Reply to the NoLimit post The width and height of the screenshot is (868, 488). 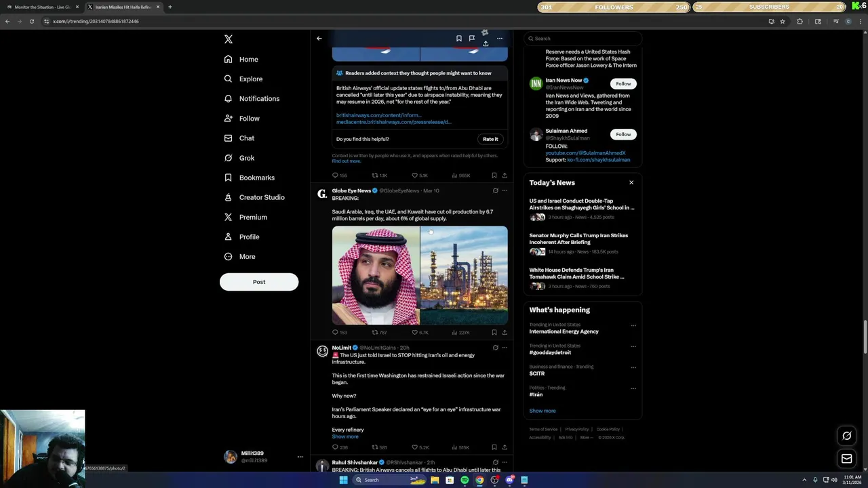[340, 447]
